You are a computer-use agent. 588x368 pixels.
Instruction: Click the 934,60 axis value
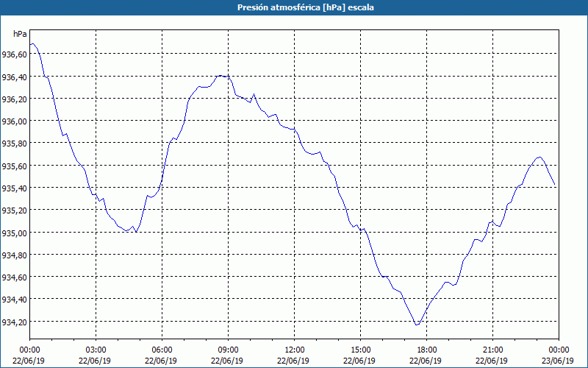(x=14, y=277)
